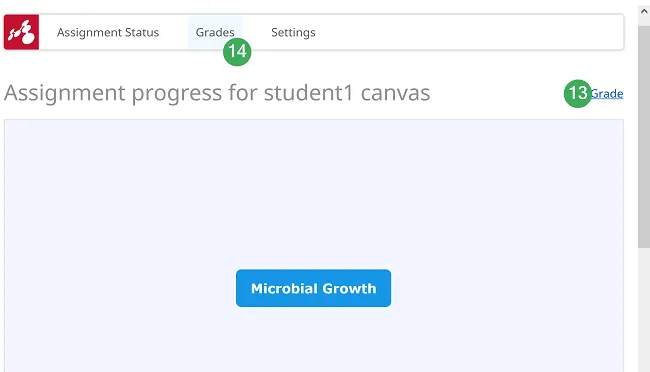Image resolution: width=650 pixels, height=372 pixels.
Task: Select the green number 13 marker
Action: click(578, 93)
